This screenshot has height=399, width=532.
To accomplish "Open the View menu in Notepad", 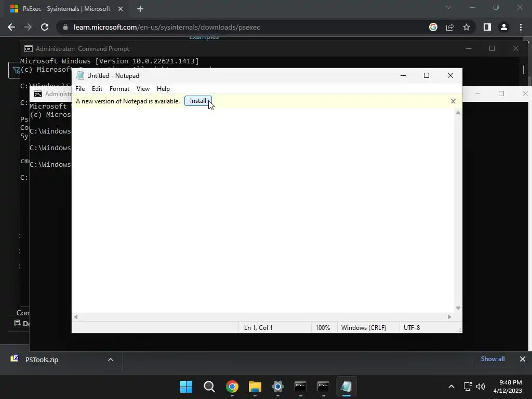I will (143, 88).
